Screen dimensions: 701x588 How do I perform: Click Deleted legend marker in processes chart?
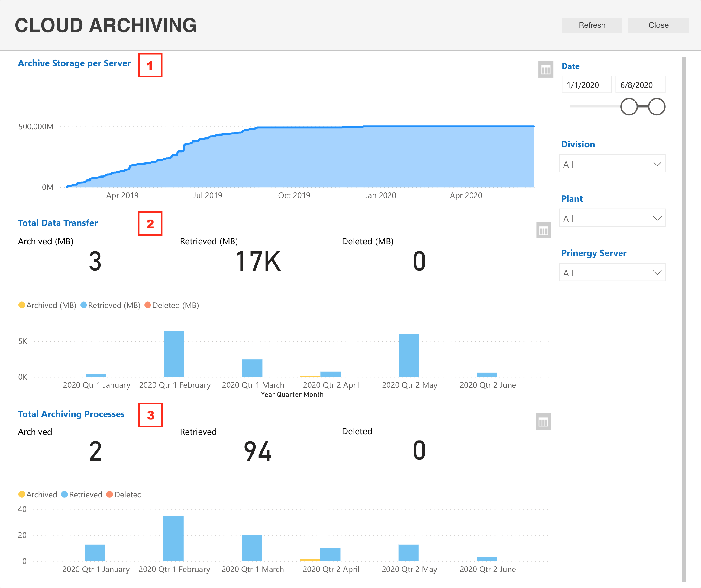109,494
